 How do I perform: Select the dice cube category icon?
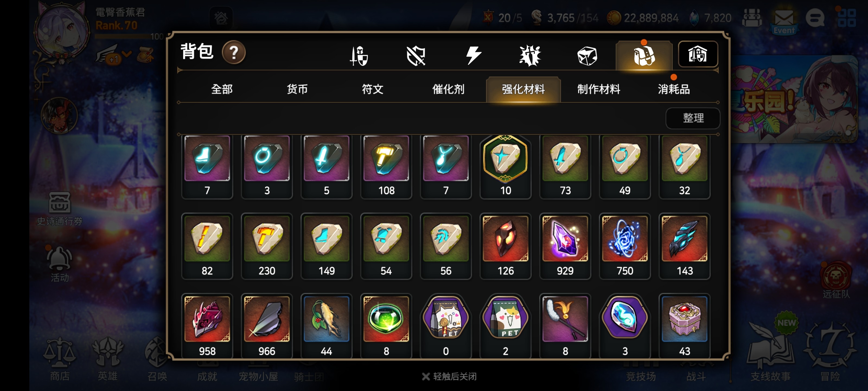tap(587, 56)
